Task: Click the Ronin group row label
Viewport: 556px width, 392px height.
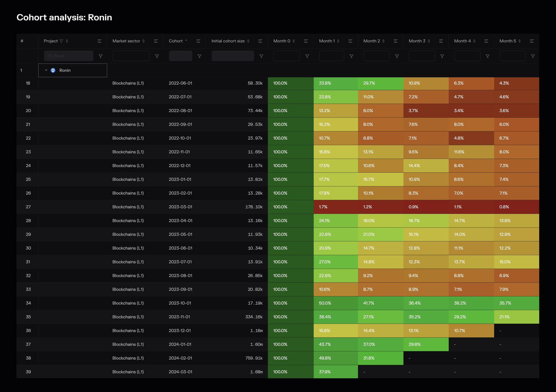Action: 65,70
